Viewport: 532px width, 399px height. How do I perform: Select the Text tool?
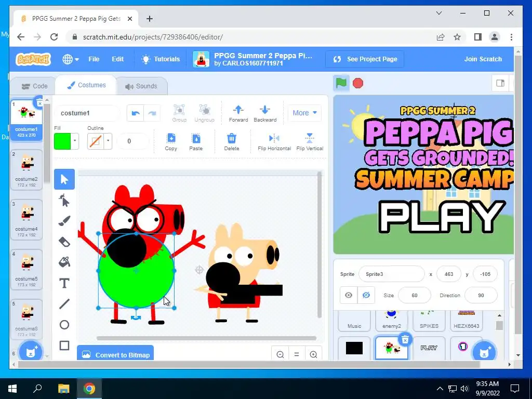pos(64,283)
